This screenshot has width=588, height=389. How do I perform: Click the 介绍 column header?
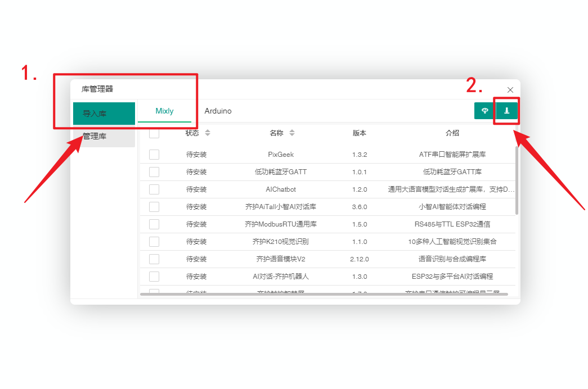pyautogui.click(x=452, y=133)
